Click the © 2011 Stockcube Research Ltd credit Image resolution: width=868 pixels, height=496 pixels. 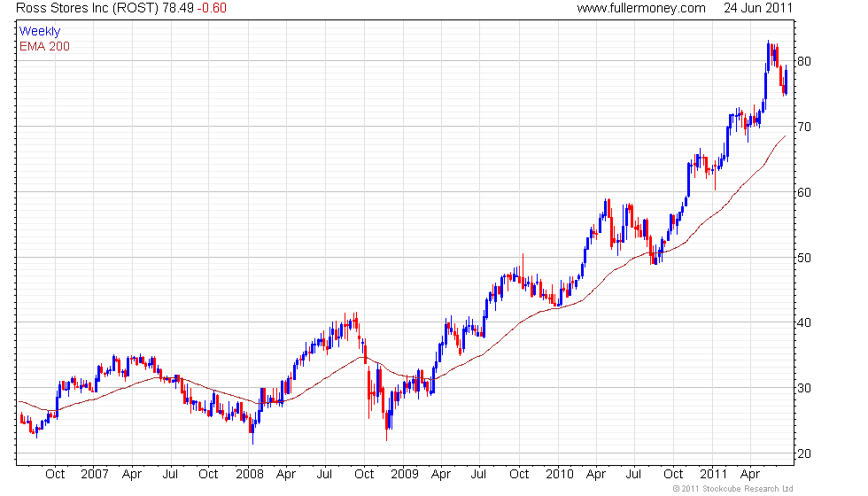(x=733, y=488)
